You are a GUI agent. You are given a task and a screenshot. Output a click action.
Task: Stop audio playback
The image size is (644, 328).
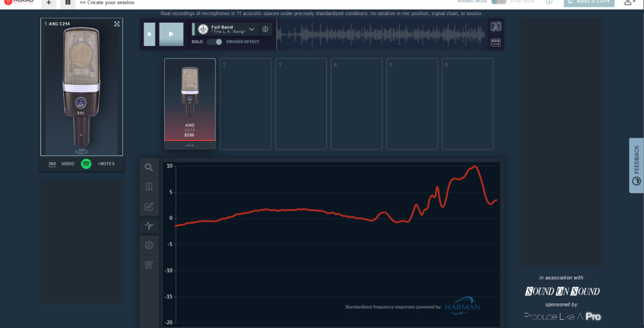[x=150, y=34]
